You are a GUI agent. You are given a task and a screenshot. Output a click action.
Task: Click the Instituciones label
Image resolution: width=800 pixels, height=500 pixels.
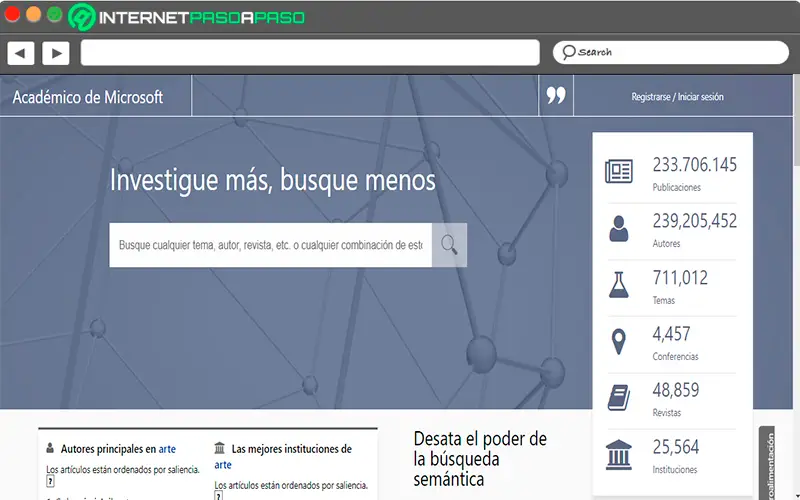(674, 469)
